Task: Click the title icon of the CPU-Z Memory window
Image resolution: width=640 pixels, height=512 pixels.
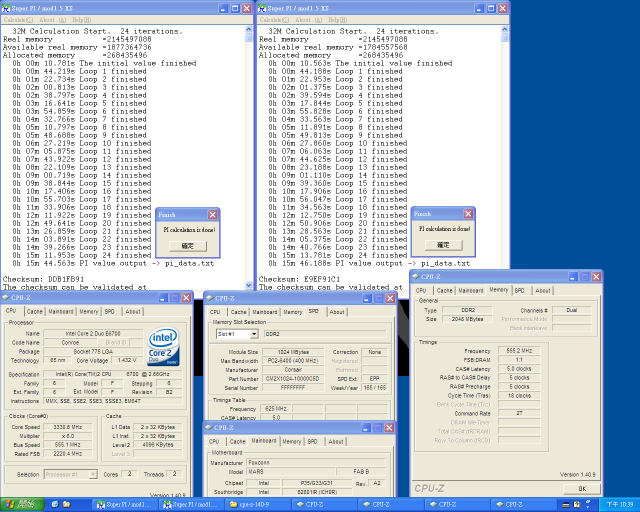Action: [416, 276]
